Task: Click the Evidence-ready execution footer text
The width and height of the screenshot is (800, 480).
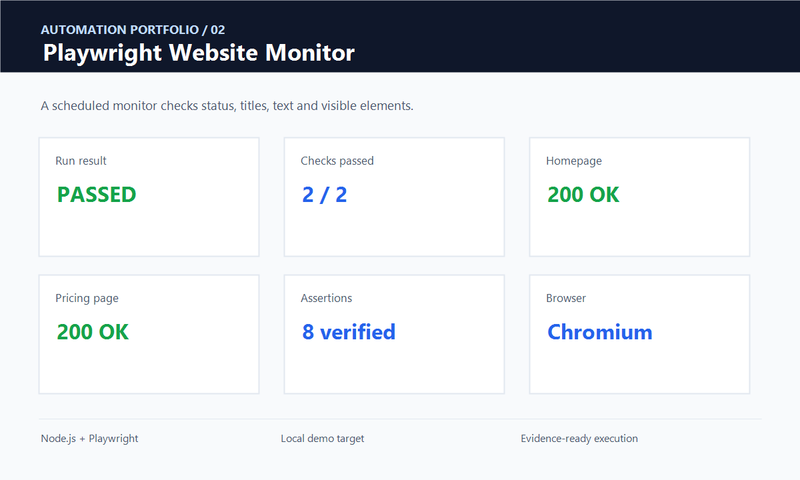Action: [x=579, y=438]
